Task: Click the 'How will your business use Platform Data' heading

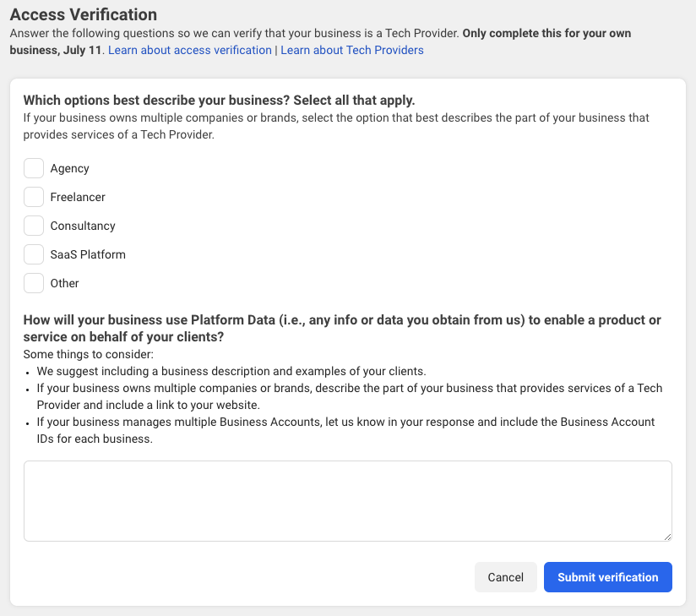Action: 342,320
